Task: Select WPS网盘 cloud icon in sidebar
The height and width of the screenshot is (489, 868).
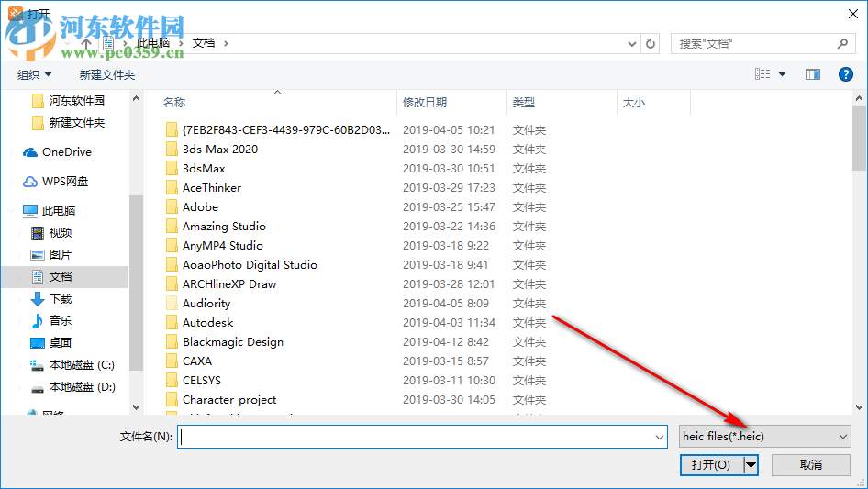Action: 30,182
